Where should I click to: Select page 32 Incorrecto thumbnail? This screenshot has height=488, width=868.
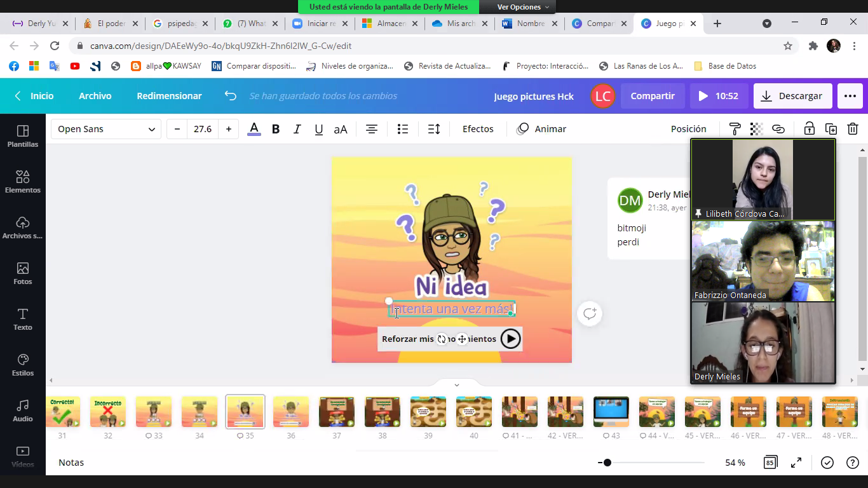pos(108,412)
